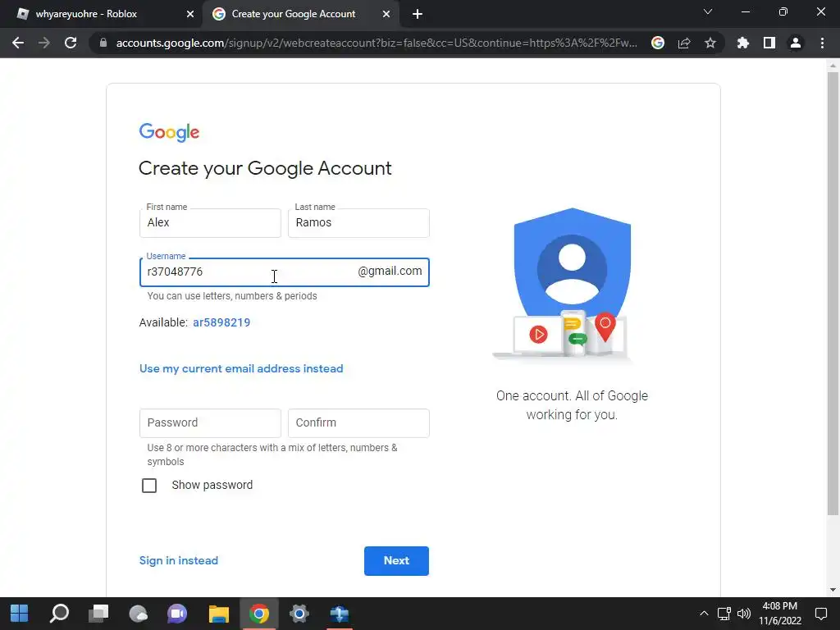This screenshot has height=630, width=840.
Task: Click the Last name field
Action: tap(358, 223)
